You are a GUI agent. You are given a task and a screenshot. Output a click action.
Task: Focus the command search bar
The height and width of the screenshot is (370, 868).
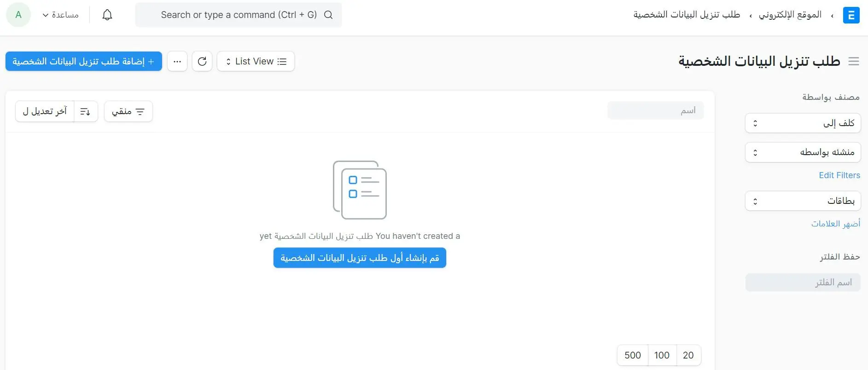pos(239,15)
